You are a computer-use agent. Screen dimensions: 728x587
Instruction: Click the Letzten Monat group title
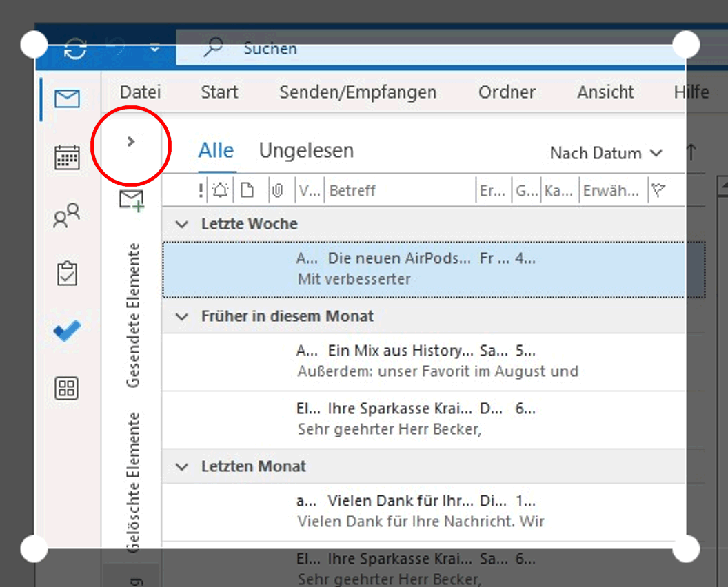click(254, 466)
